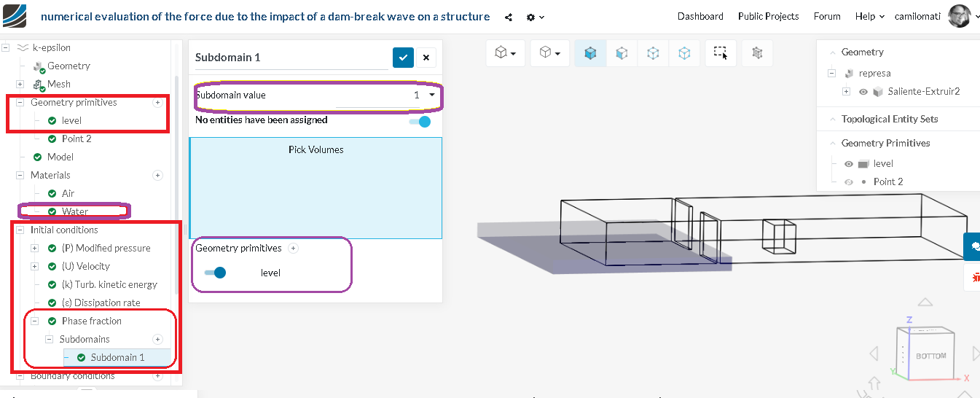The width and height of the screenshot is (980, 398).
Task: Open the Help menu
Action: point(869,16)
